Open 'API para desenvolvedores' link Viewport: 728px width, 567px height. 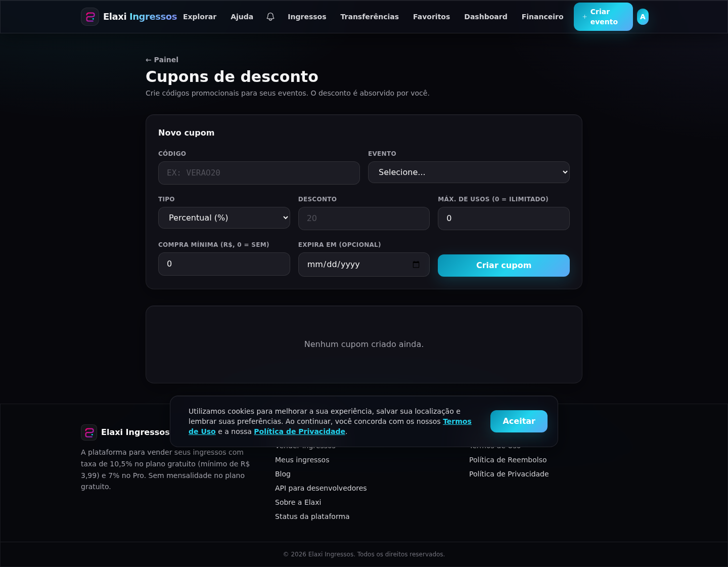tap(321, 488)
